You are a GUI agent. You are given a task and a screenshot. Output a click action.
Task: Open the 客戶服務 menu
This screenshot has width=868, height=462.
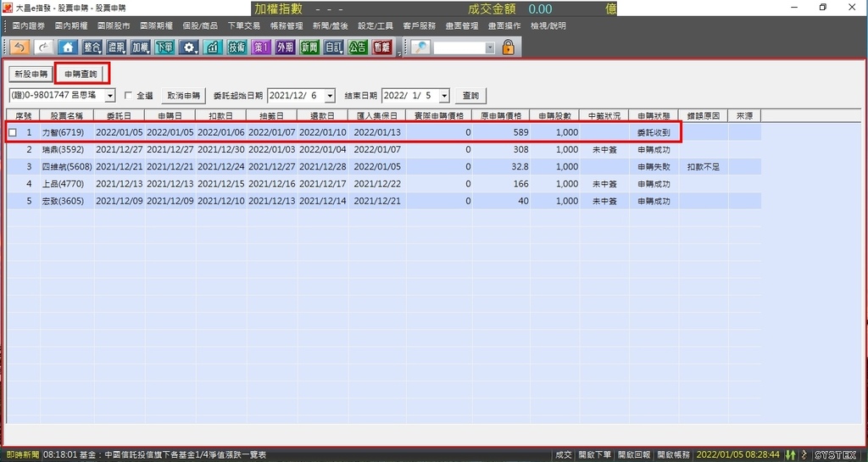[x=419, y=26]
